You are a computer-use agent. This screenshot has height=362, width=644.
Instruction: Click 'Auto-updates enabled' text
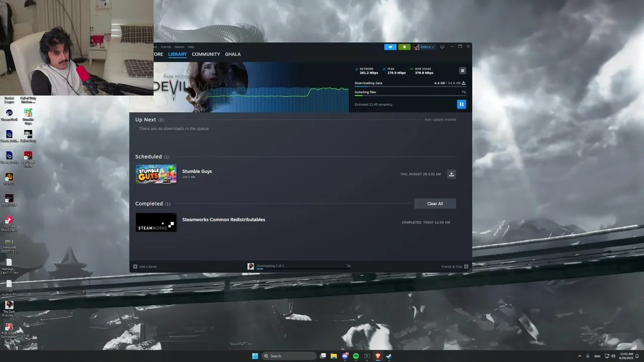[x=440, y=120]
